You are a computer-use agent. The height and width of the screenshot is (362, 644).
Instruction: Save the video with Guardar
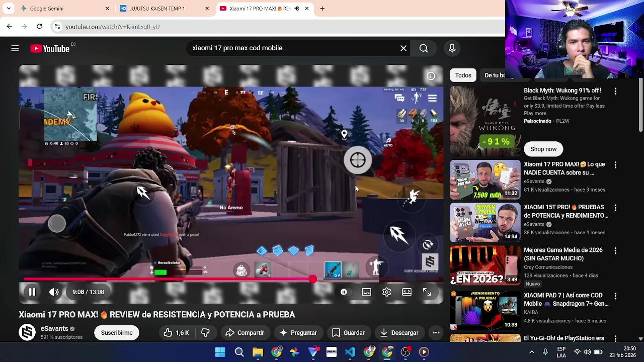click(x=348, y=332)
